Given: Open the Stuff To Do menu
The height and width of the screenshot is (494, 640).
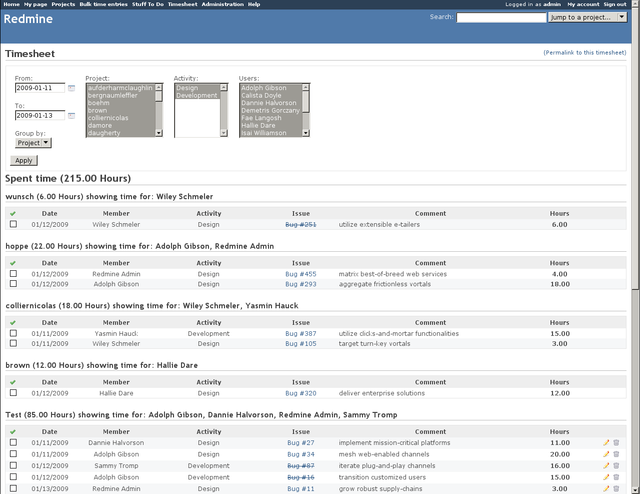Looking at the screenshot, I should pos(148,4).
